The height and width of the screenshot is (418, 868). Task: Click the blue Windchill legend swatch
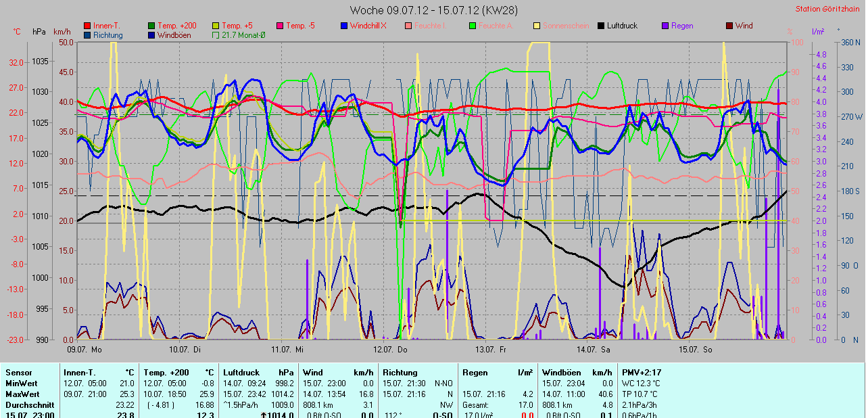pos(343,26)
